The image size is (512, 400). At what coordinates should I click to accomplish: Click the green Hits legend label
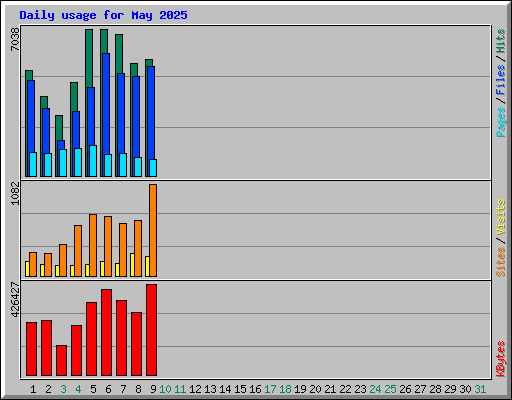pos(501,41)
